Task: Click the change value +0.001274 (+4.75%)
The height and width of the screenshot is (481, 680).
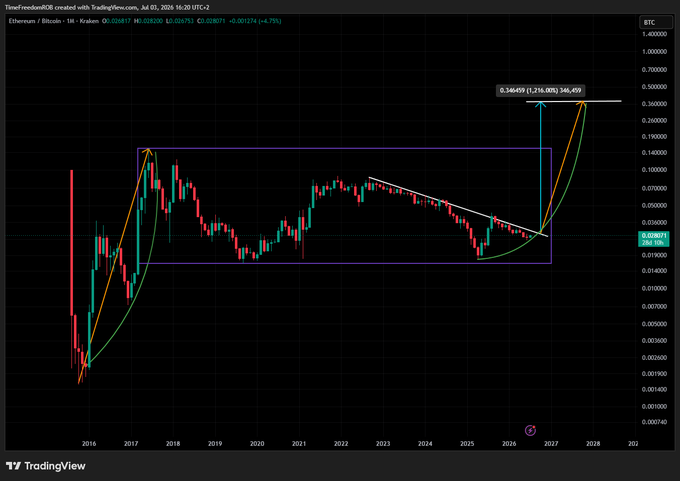Action: click(255, 21)
